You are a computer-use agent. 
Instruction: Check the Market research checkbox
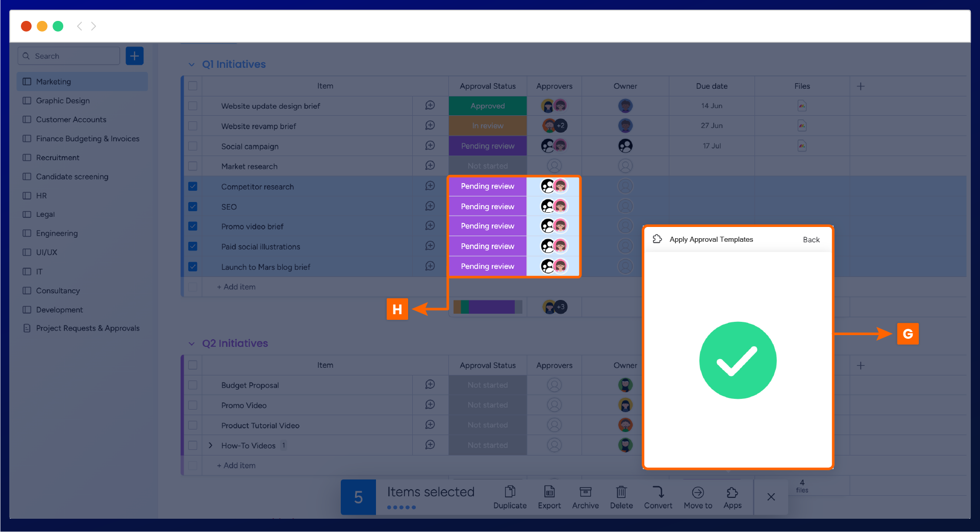point(193,166)
